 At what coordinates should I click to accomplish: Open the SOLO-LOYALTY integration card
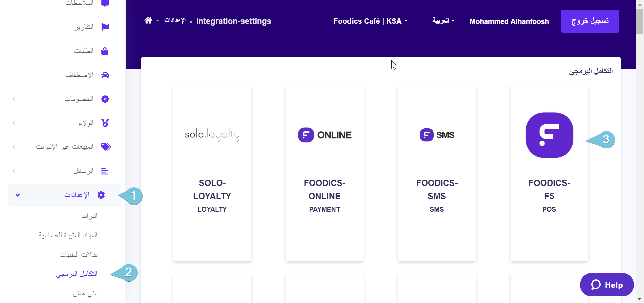pos(212,173)
